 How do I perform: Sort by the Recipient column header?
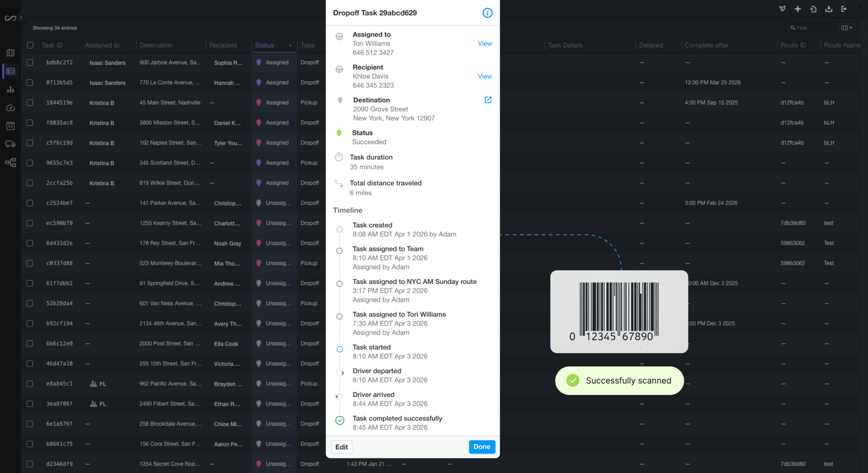coord(223,45)
